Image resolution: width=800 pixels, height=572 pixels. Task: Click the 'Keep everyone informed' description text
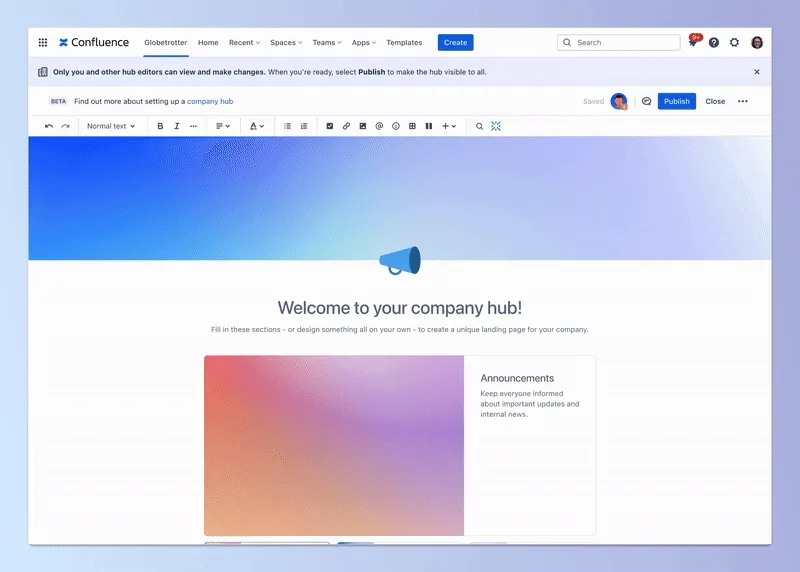coord(530,404)
